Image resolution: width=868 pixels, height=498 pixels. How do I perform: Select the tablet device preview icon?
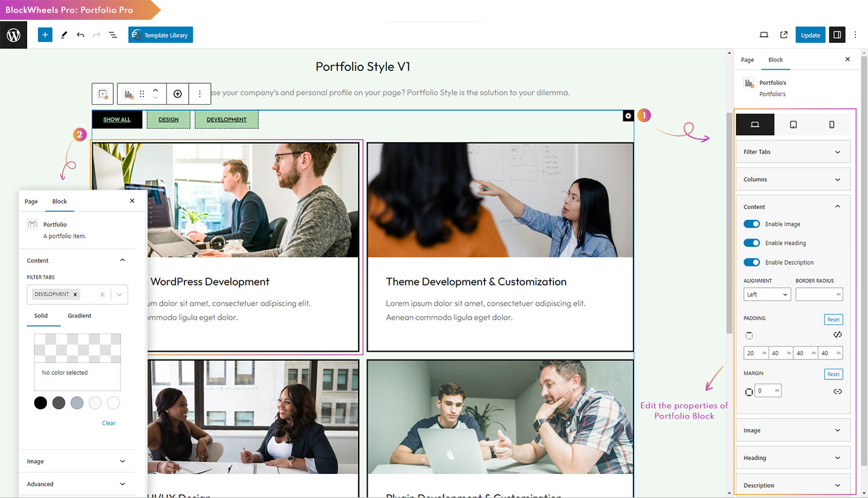click(793, 125)
